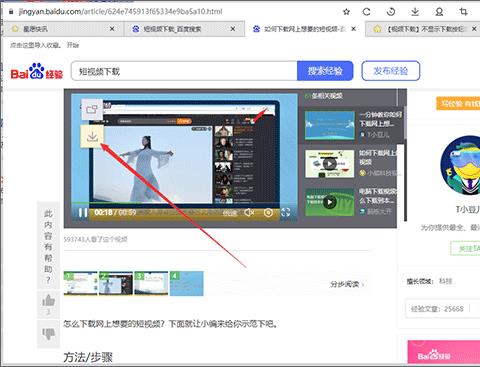Open the browser history clock icon
The width and height of the screenshot is (480, 367).
tap(391, 12)
